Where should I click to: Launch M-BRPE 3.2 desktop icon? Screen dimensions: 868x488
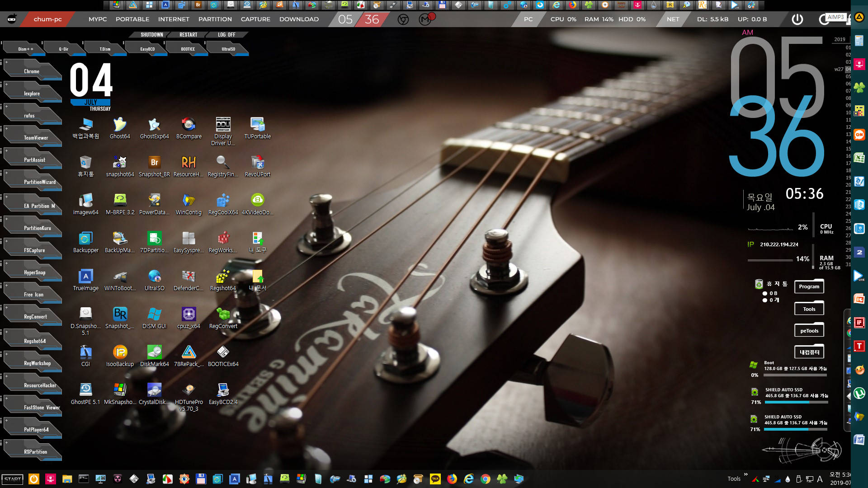(x=120, y=204)
